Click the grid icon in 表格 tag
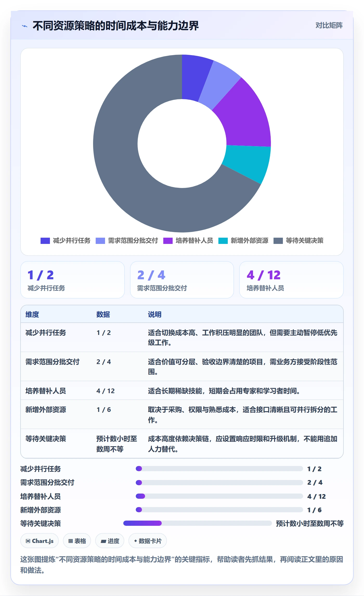The image size is (364, 596). coord(70,541)
